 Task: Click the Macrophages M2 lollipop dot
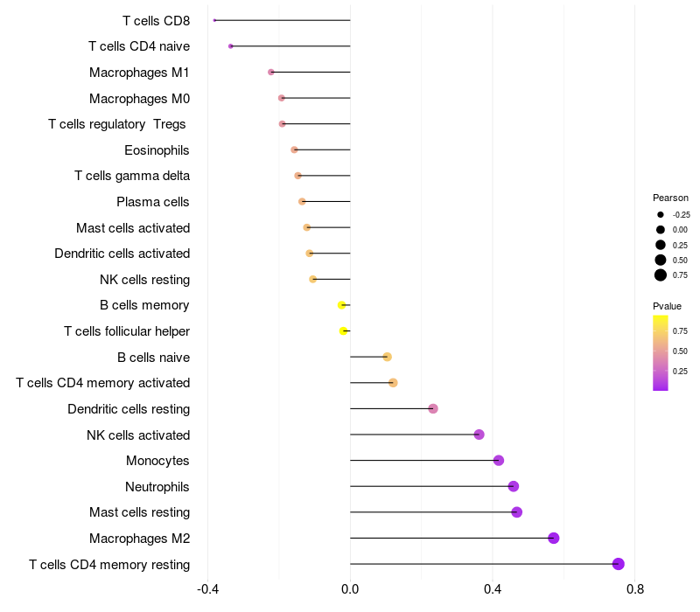[x=554, y=538]
